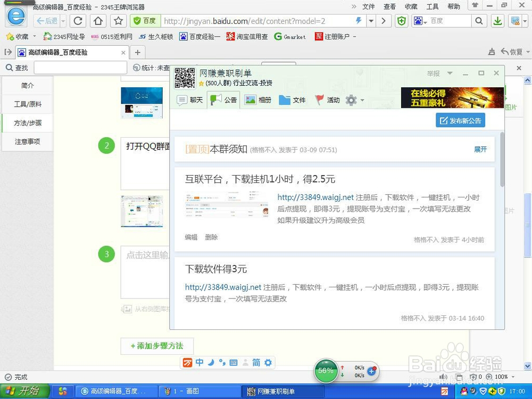The image size is (532, 399).
Task: Select 方法/步骤 in the editor sidebar
Action: pyautogui.click(x=28, y=123)
